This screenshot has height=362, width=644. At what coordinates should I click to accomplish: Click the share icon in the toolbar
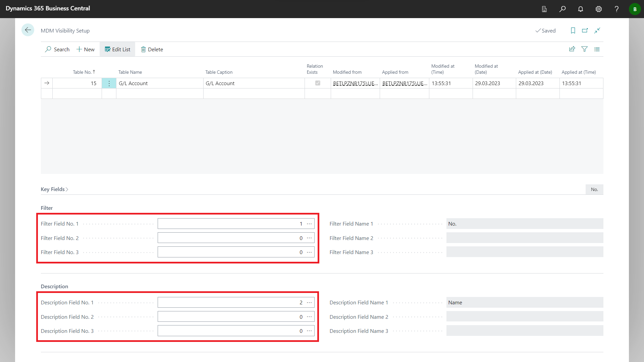(572, 49)
